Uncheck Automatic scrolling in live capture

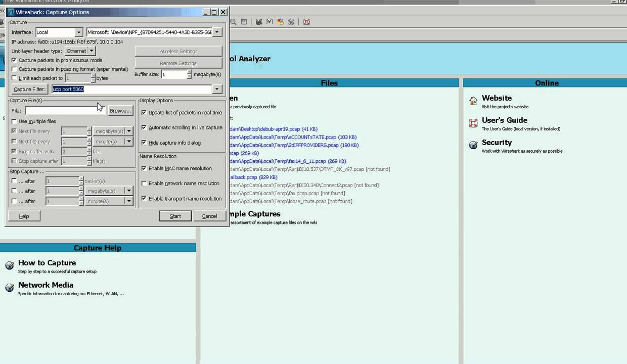point(144,127)
